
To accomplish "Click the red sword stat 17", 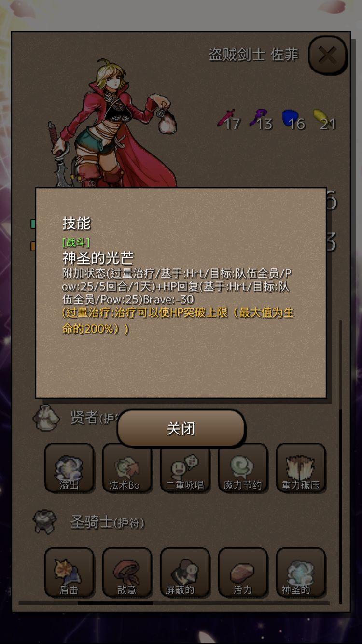I will (229, 121).
